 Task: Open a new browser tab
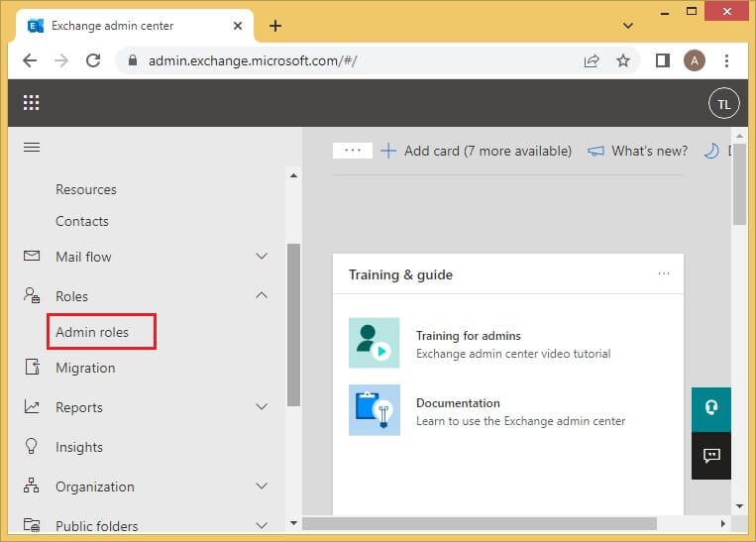(275, 26)
